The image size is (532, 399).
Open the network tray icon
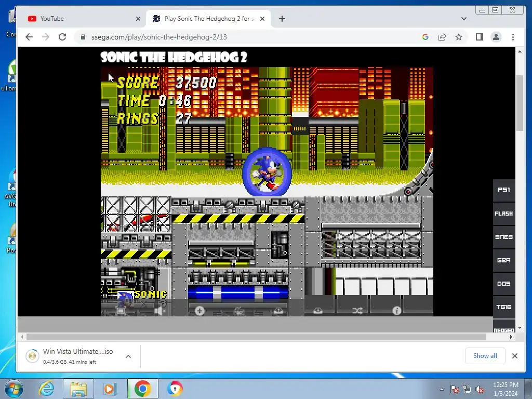(467, 389)
